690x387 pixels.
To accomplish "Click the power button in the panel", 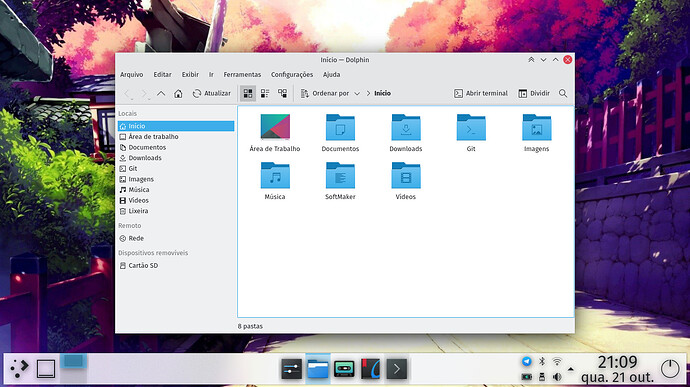I will pos(670,369).
